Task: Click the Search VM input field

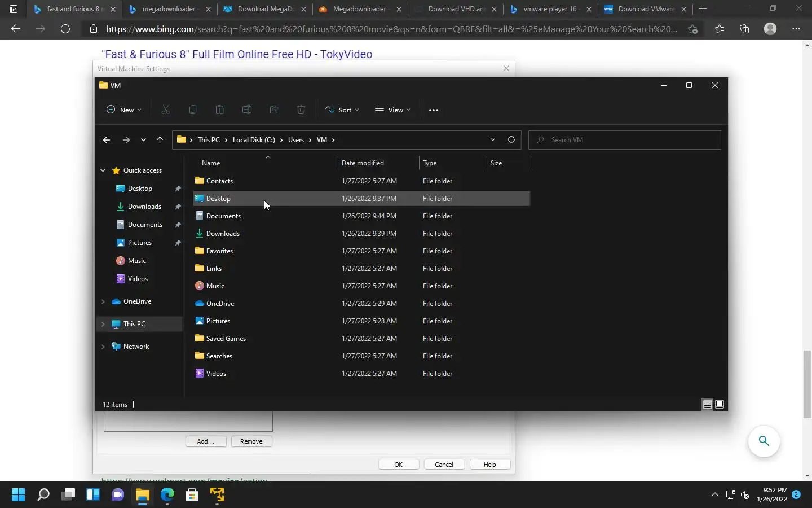Action: click(625, 140)
